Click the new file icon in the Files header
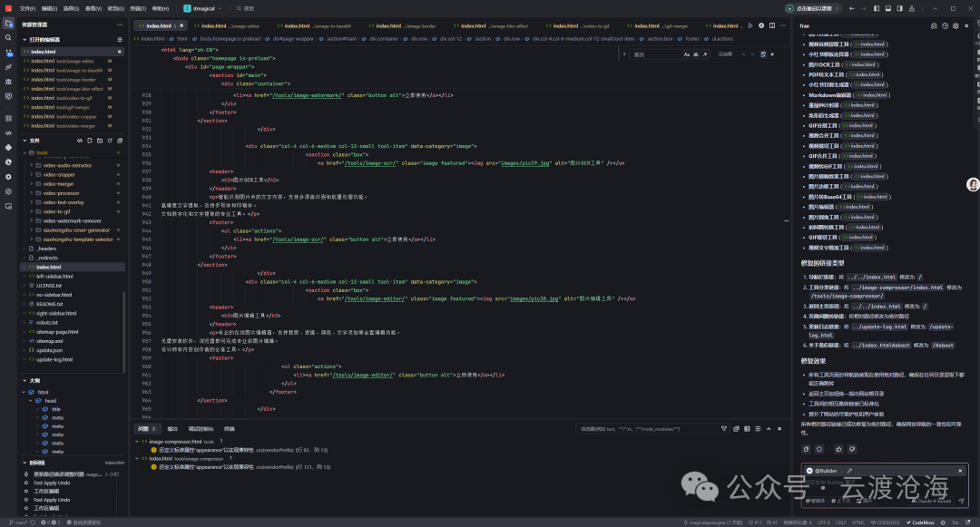 [89, 141]
